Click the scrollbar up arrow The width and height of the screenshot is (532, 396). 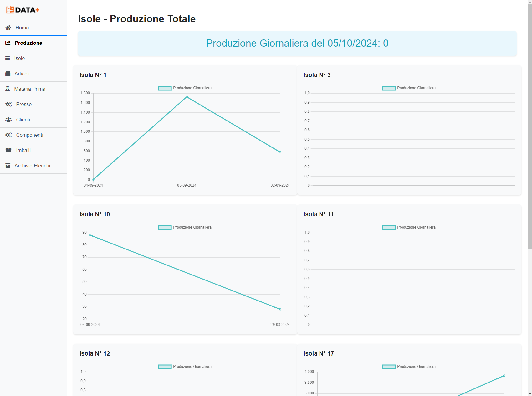tap(530, 3)
